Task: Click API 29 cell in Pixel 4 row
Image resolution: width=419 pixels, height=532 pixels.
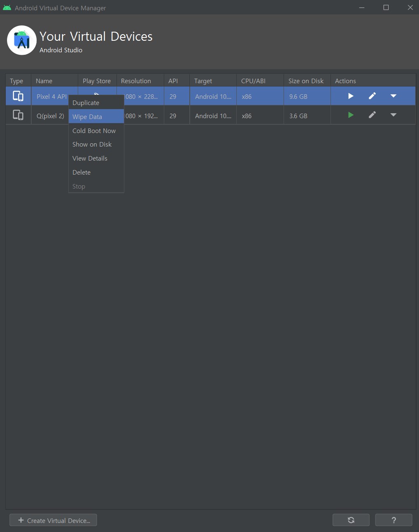Action: (x=177, y=96)
